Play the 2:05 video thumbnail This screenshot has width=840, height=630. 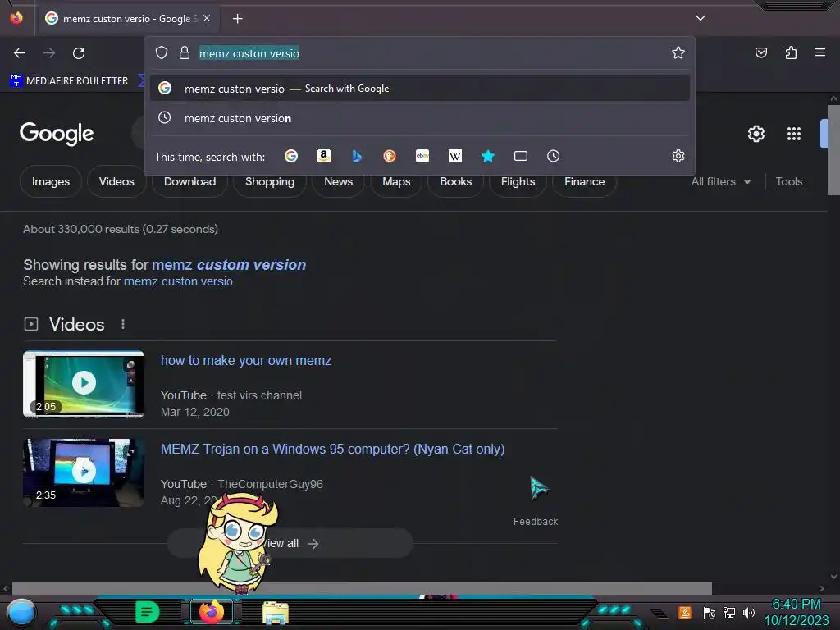(x=84, y=384)
